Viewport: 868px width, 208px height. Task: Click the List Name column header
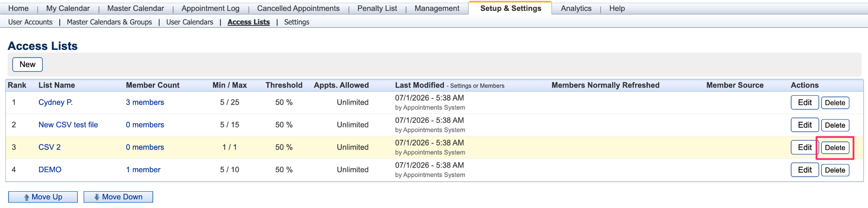[x=57, y=85]
